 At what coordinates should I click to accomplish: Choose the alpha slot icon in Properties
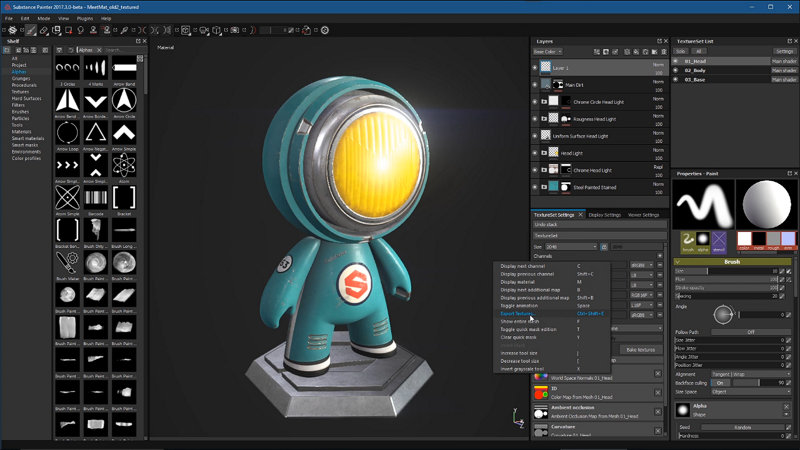(703, 240)
